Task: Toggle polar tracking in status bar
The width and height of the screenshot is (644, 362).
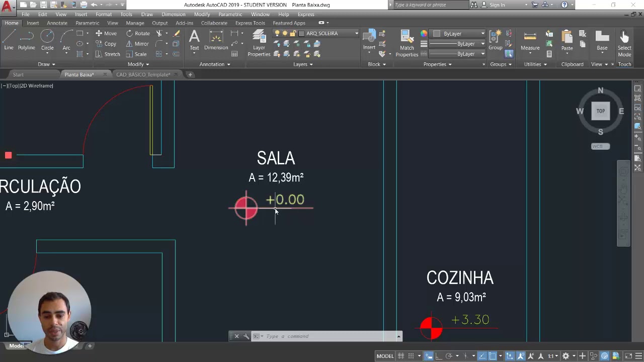Action: pos(449,356)
